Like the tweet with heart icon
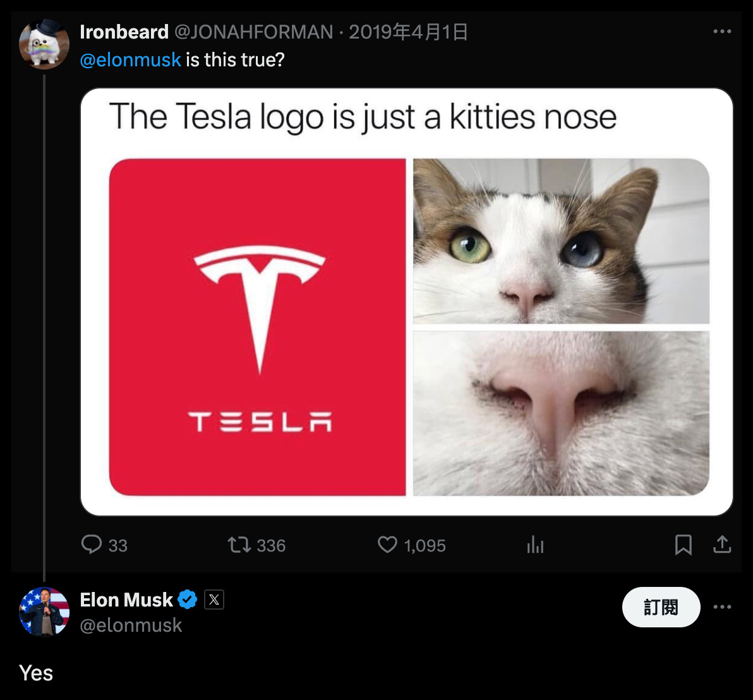 387,545
